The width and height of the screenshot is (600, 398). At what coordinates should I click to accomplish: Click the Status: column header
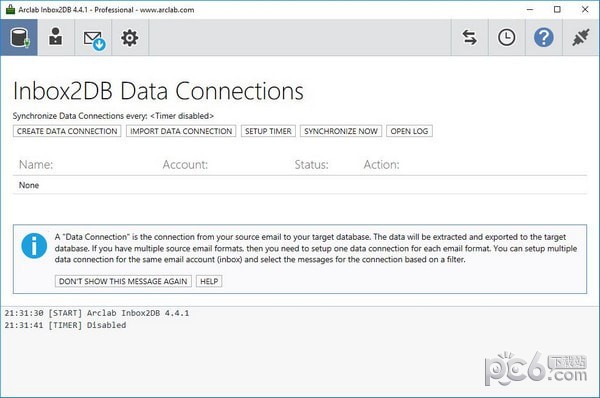(311, 165)
